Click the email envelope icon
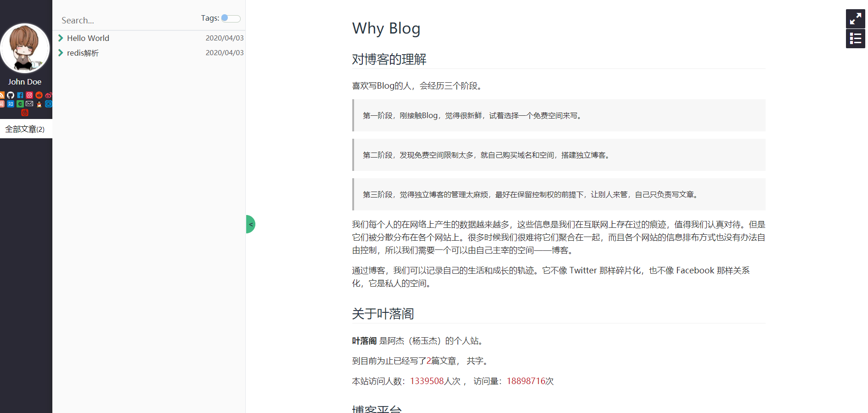Image resolution: width=868 pixels, height=413 pixels. coord(29,103)
